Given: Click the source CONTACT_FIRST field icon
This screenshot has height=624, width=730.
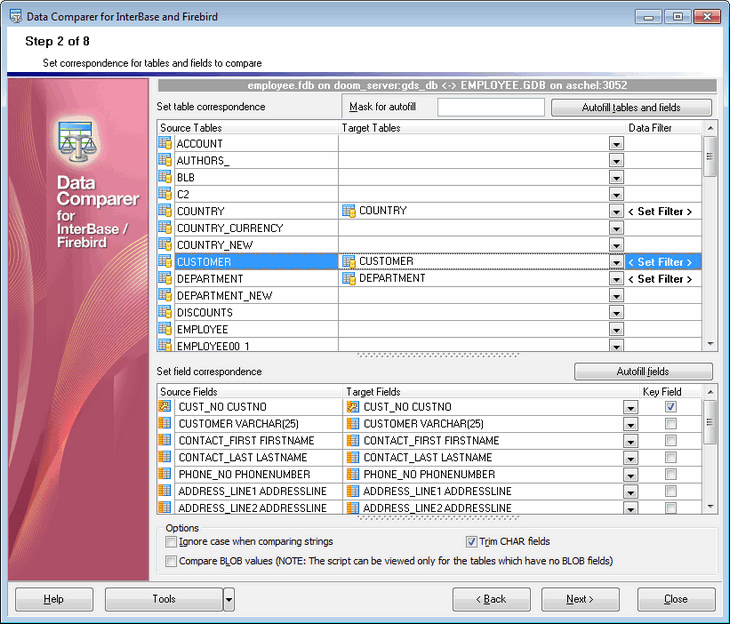Looking at the screenshot, I should (x=165, y=440).
